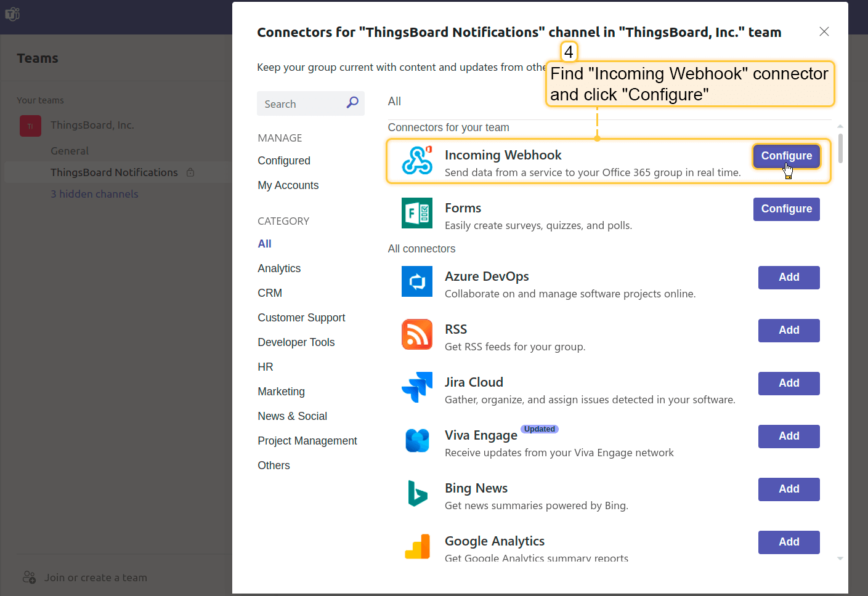Add the Google Analytics connector
This screenshot has height=596, width=868.
[x=789, y=542]
